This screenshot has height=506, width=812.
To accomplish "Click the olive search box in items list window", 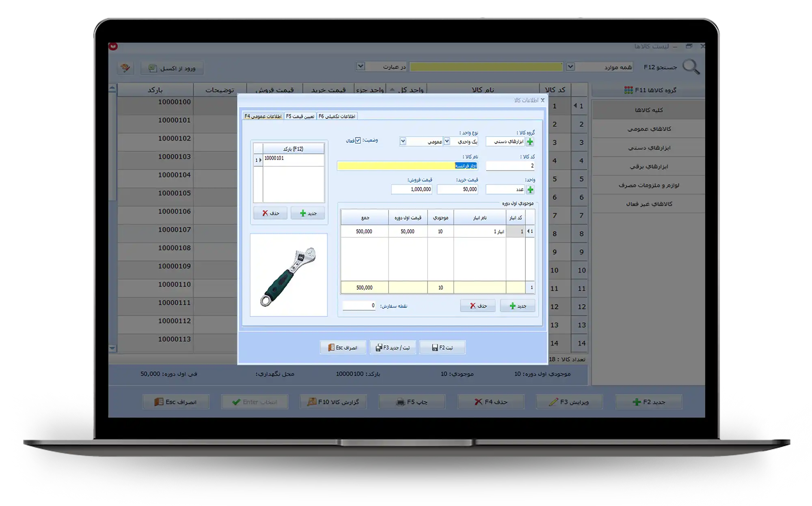I will click(486, 67).
